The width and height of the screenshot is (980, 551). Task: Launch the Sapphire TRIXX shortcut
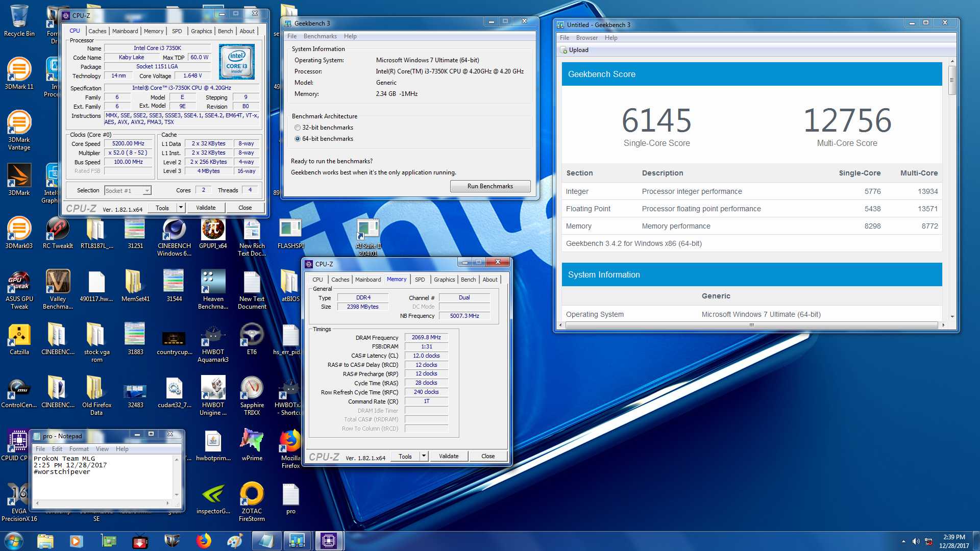252,396
